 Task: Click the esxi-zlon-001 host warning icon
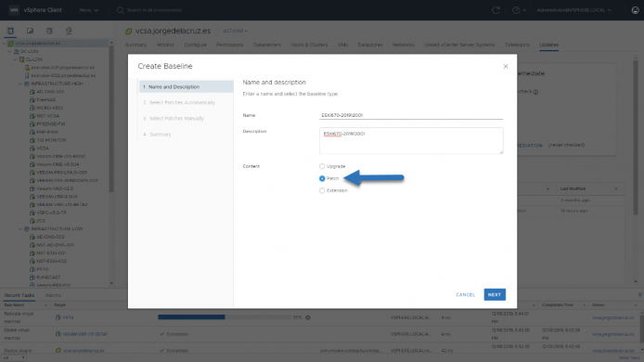click(27, 68)
